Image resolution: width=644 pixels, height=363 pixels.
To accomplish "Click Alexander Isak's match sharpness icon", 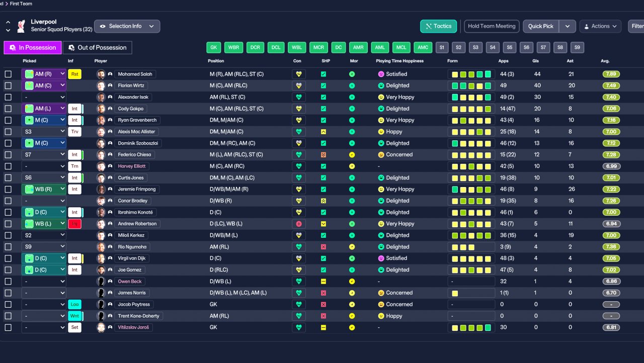I will (x=324, y=97).
